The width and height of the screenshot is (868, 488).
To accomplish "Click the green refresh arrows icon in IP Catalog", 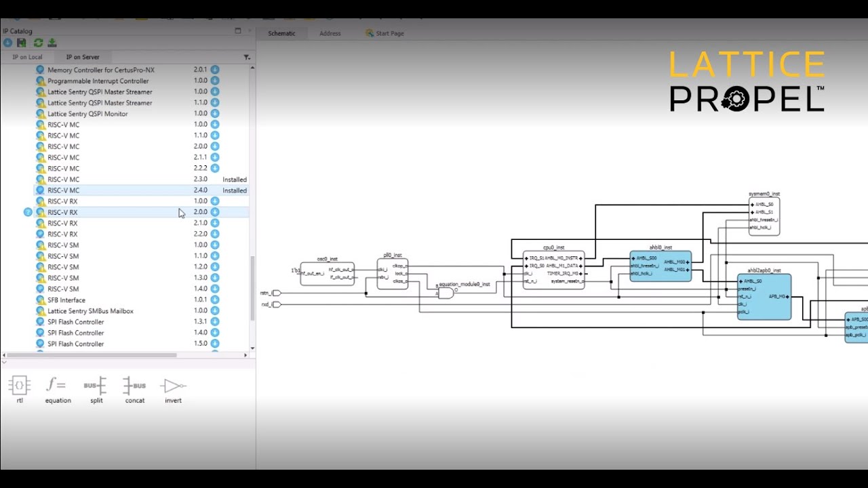I will (x=39, y=43).
